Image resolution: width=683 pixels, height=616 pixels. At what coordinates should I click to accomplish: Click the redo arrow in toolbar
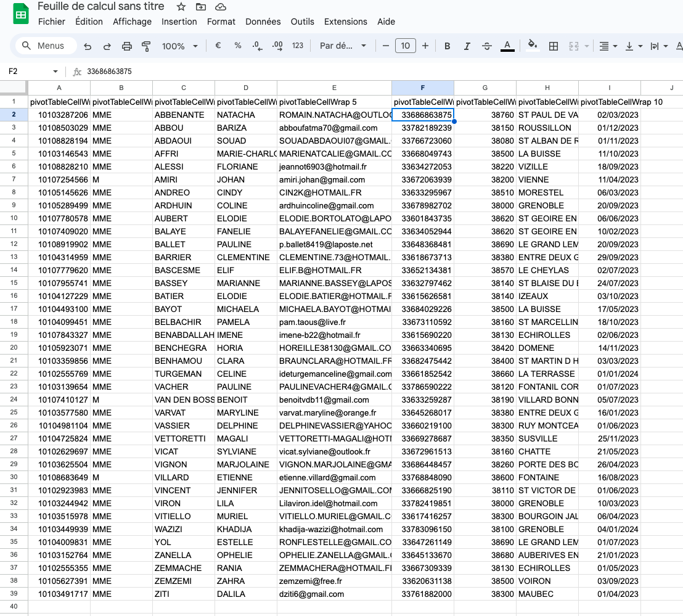[107, 46]
